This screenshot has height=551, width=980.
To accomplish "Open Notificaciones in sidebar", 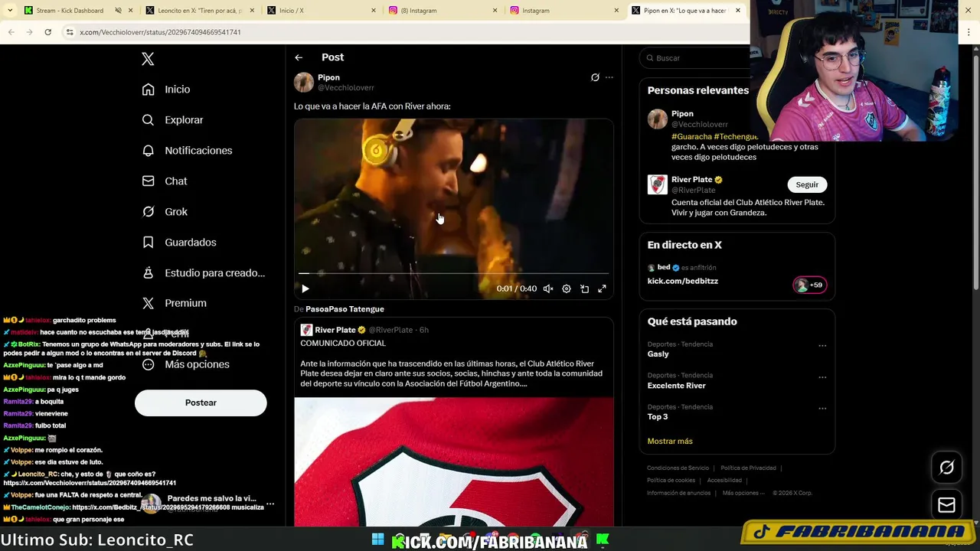I will click(x=187, y=151).
